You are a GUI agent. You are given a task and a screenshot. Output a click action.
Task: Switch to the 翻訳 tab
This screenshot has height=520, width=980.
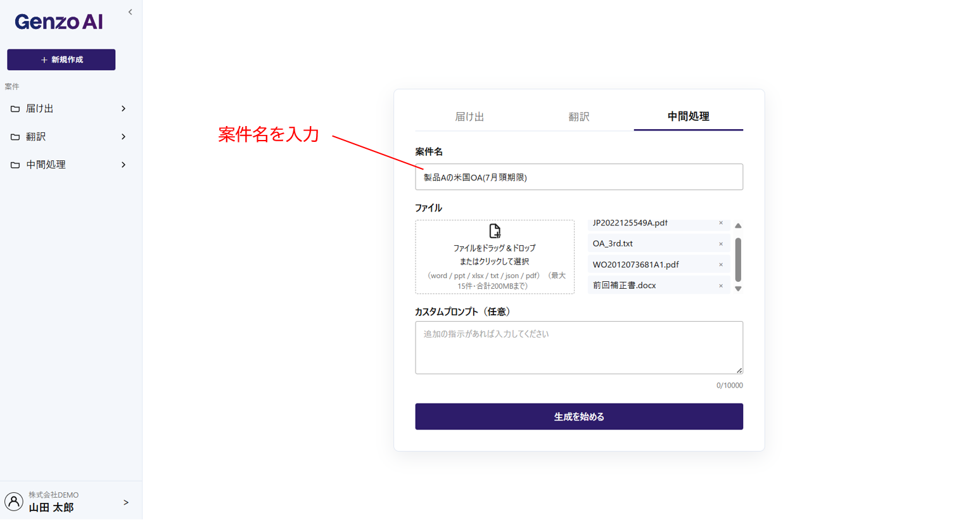579,117
